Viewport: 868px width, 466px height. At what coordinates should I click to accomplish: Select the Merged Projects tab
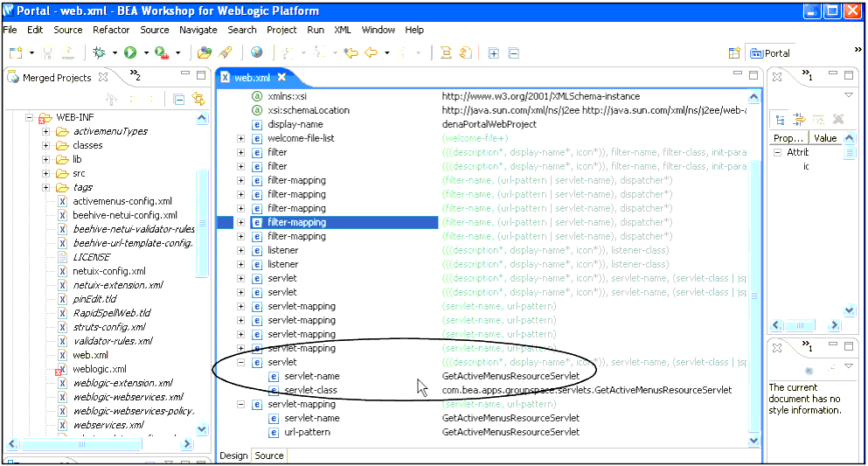57,78
